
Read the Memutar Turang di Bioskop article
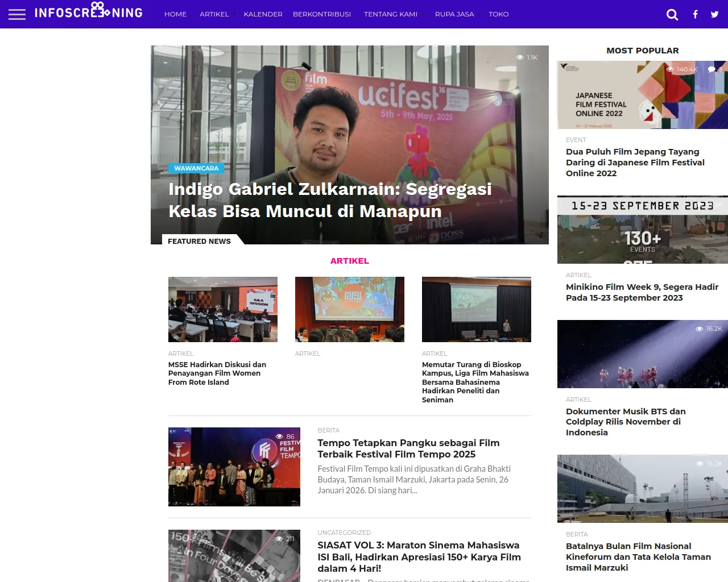[475, 382]
